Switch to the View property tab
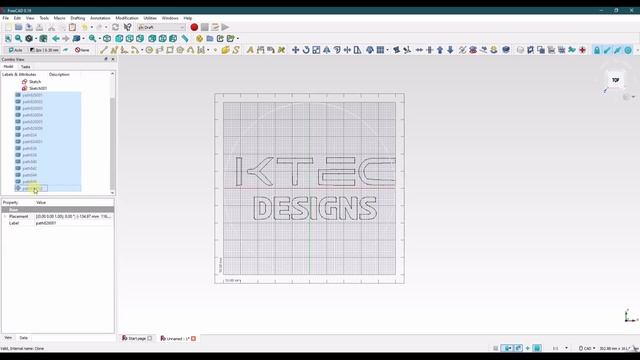Image resolution: width=640 pixels, height=360 pixels. (x=8, y=338)
